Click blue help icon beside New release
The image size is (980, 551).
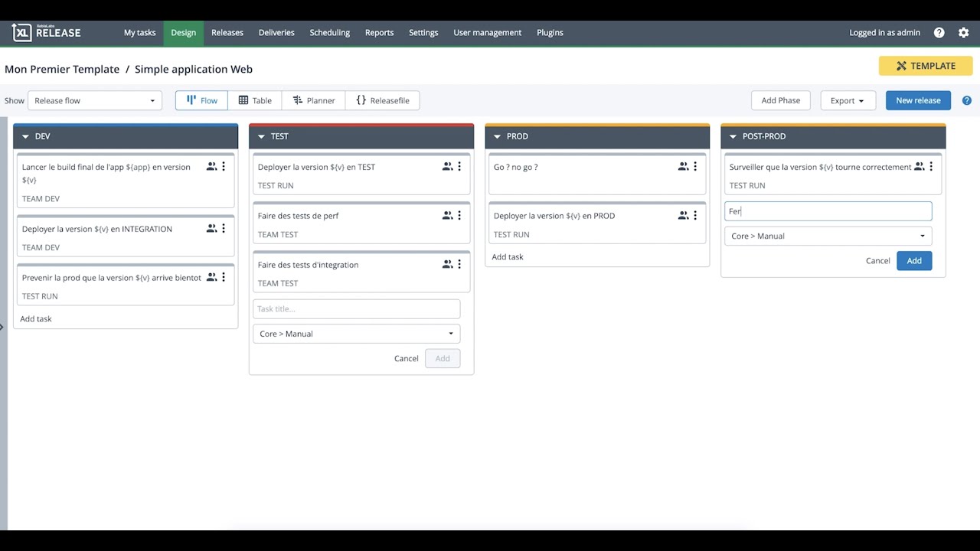pos(967,100)
